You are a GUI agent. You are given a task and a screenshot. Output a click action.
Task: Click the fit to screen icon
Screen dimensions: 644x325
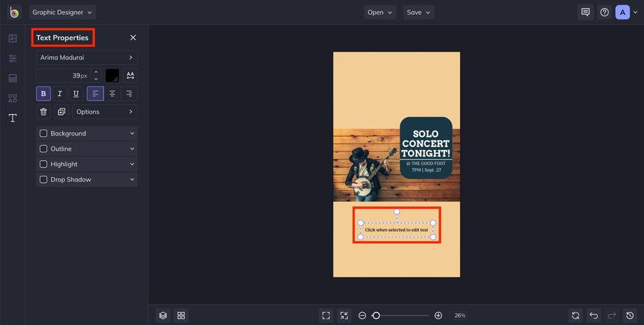tap(326, 315)
